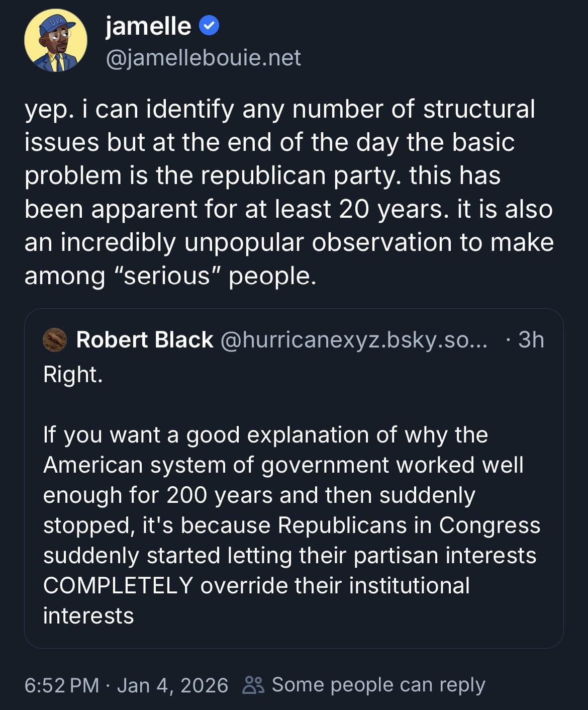This screenshot has width=588, height=710.
Task: Click the quoted word "serious" in main post
Action: (167, 276)
